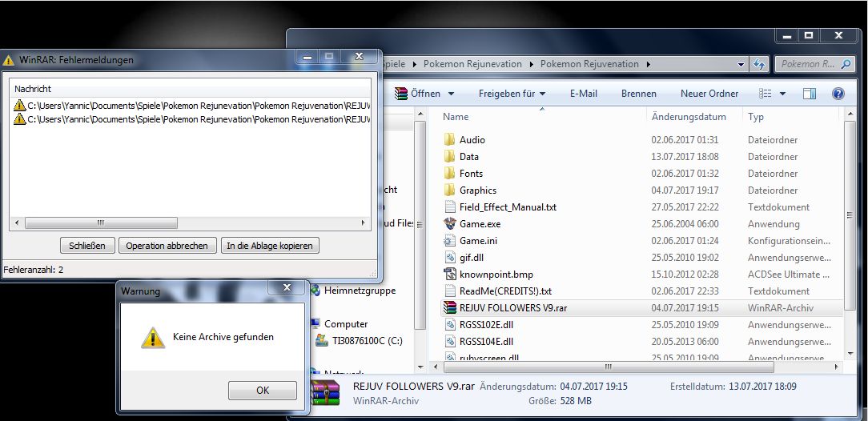Screen dimensions: 868x421
Task: Click Heimnetzgruppe in navigation pane
Action: tap(360, 291)
